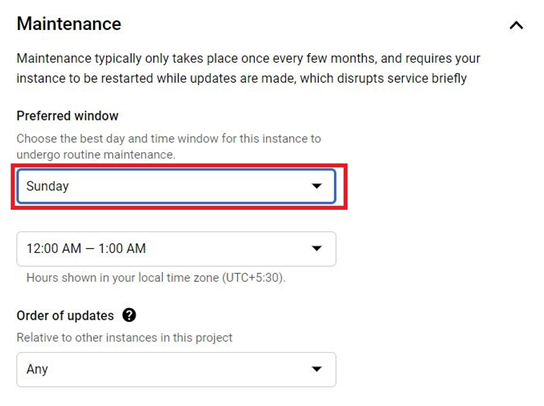Open the Order of updates help icon
This screenshot has width=544, height=406.
coord(129,315)
